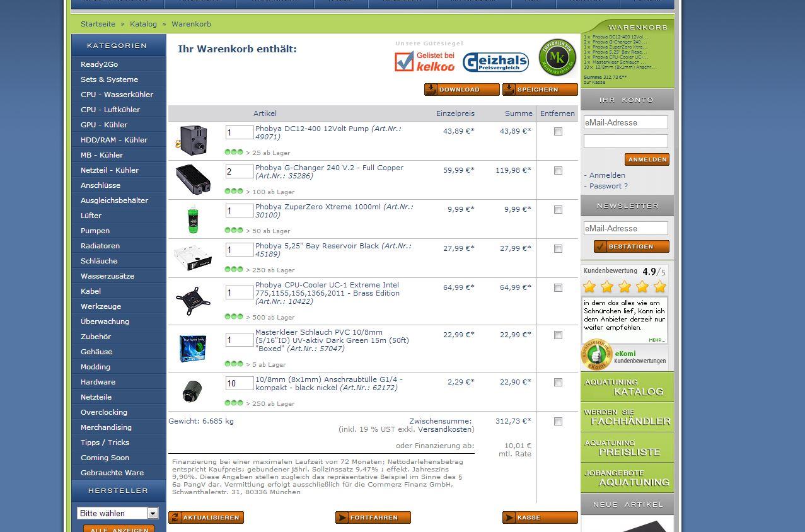Tick remove checkbox for 5,25" Bay Reservoir
Viewport: 805px width, 532px height.
pyautogui.click(x=558, y=249)
